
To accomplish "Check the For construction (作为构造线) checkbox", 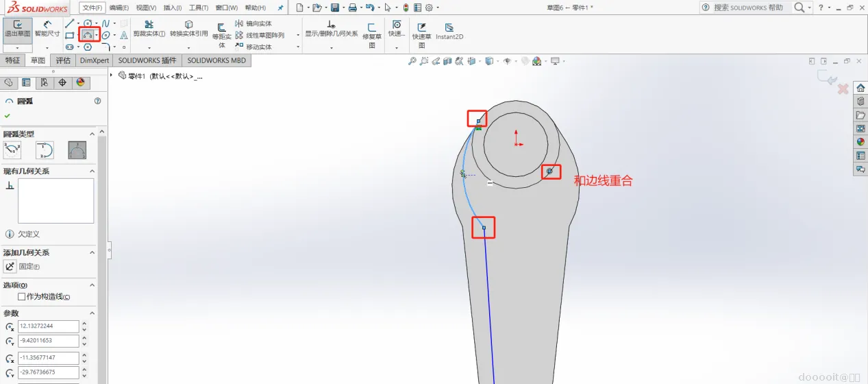I will coord(21,296).
